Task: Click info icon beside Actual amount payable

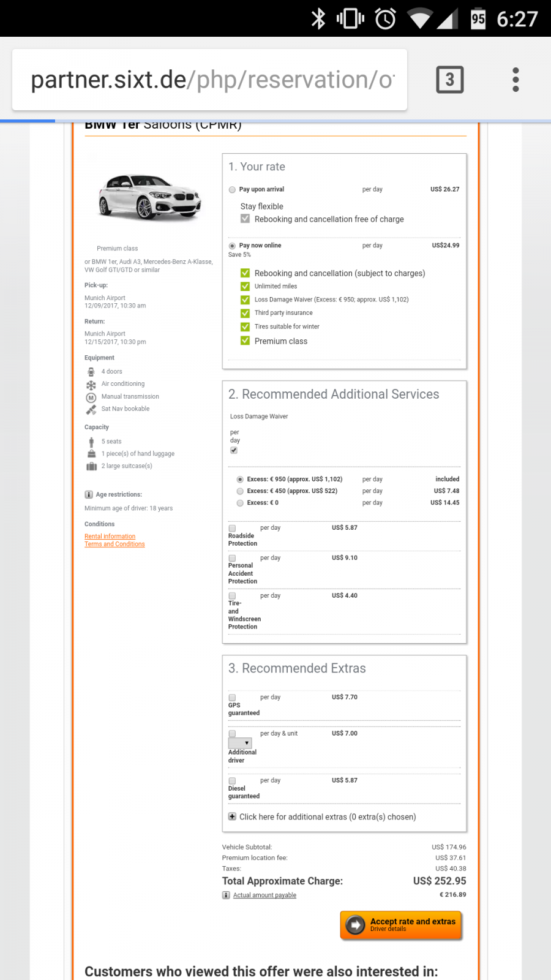Action: point(226,895)
